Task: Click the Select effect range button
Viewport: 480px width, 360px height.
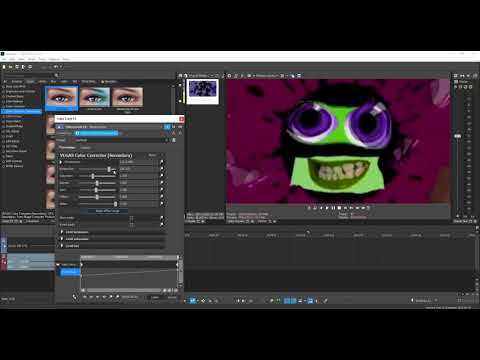Action: pos(107,211)
